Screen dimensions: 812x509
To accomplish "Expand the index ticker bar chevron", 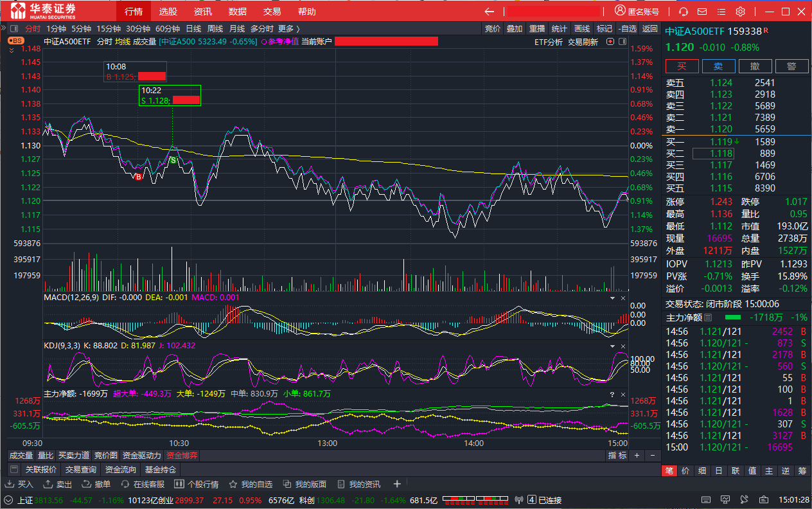I will point(8,500).
